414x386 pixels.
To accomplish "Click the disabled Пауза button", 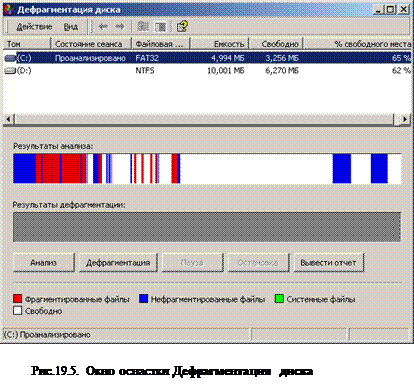I will [192, 263].
